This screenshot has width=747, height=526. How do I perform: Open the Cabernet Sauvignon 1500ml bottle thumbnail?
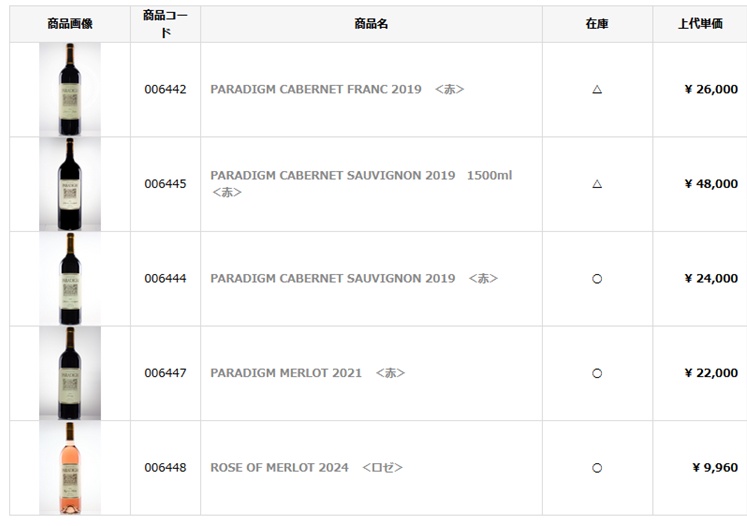click(x=69, y=184)
